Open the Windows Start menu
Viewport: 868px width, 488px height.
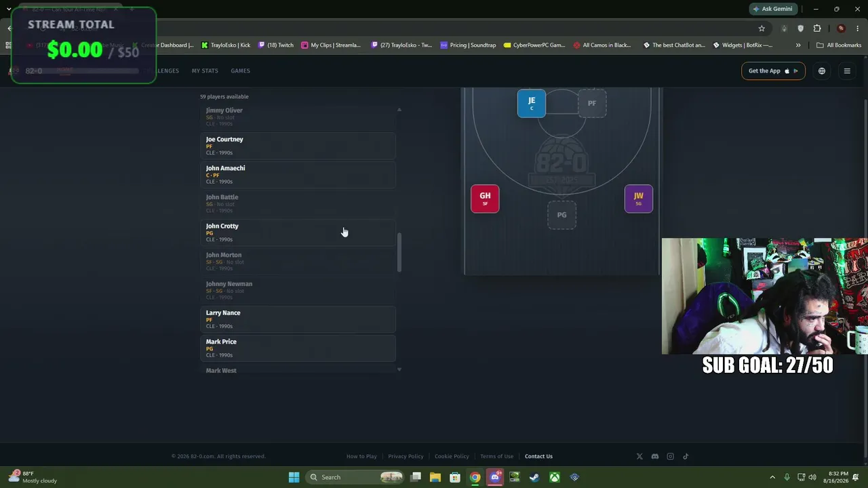294,477
